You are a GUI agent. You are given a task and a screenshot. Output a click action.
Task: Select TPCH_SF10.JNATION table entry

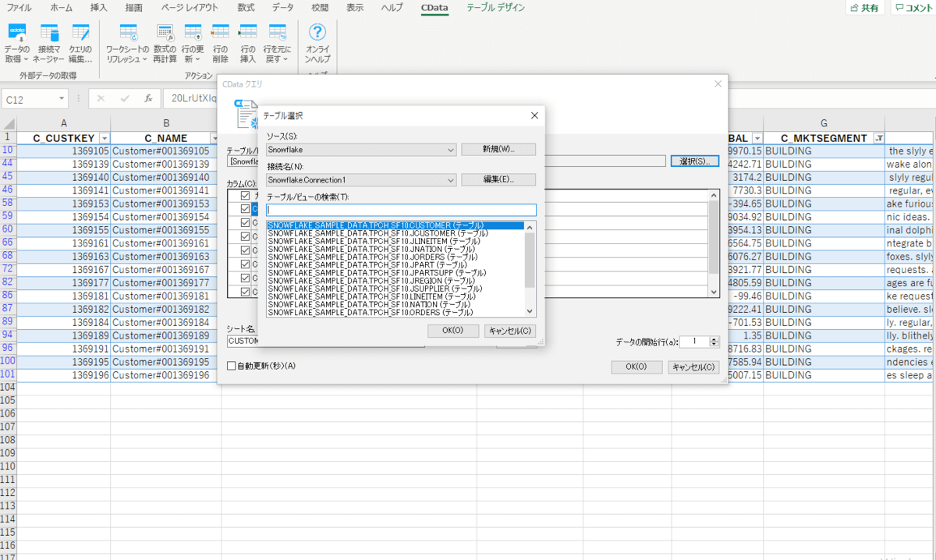pyautogui.click(x=370, y=249)
